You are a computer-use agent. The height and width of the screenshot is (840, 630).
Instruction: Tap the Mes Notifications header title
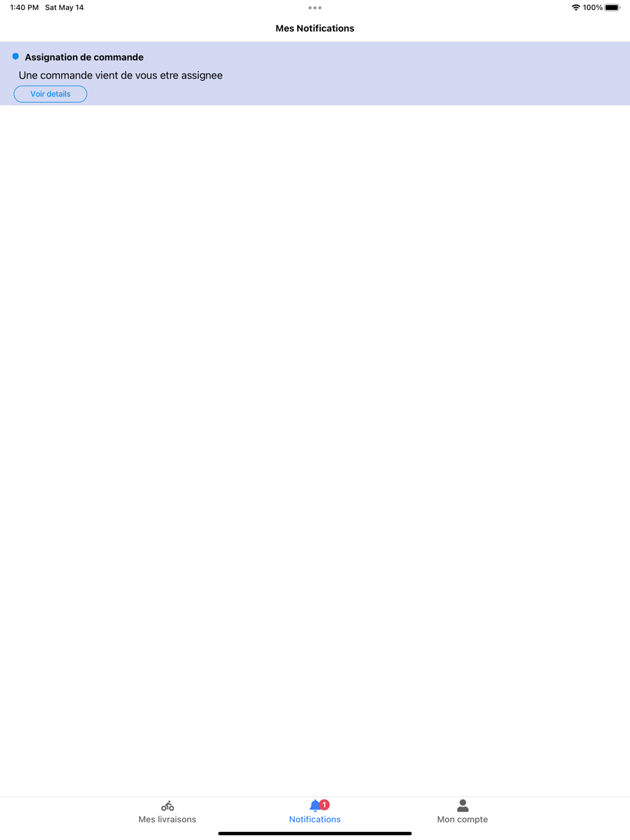(x=315, y=28)
